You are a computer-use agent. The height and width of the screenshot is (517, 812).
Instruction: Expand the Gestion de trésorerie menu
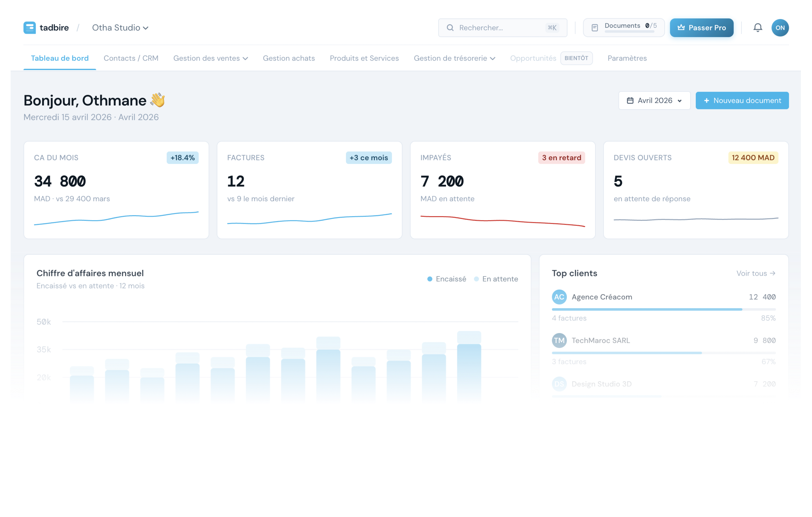coord(454,58)
